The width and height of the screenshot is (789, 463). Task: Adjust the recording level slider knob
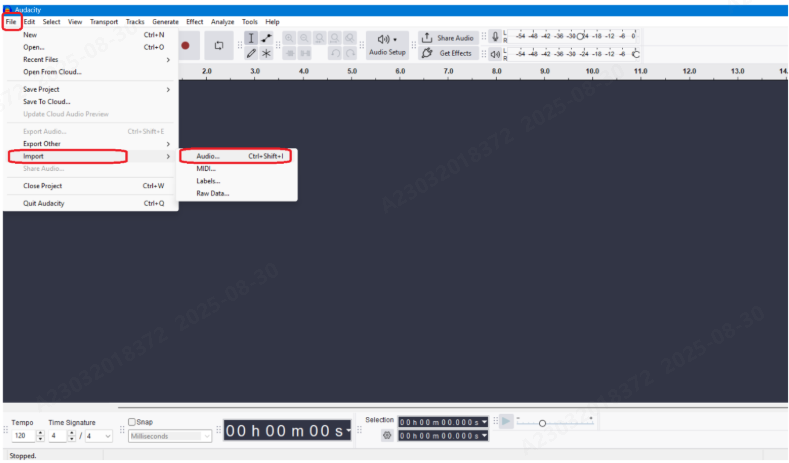[x=580, y=36]
